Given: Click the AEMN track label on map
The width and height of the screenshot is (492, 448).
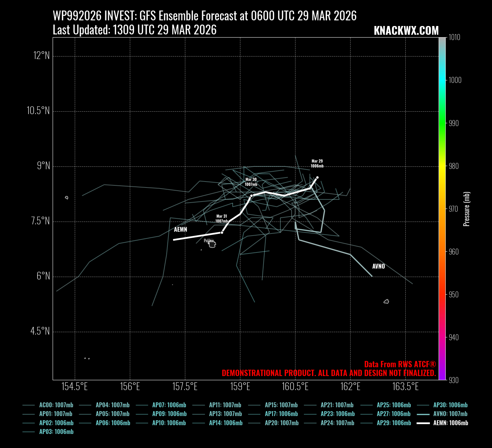Looking at the screenshot, I should coord(180,230).
